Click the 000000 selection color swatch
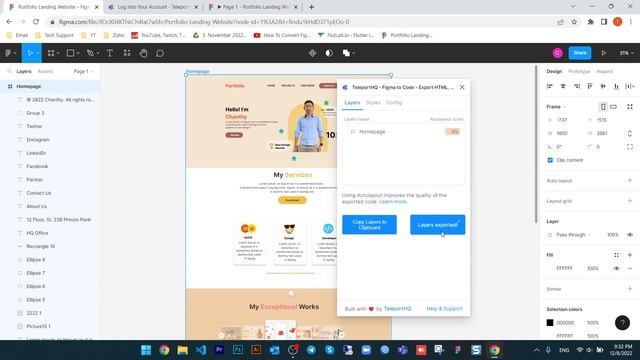 pos(550,323)
